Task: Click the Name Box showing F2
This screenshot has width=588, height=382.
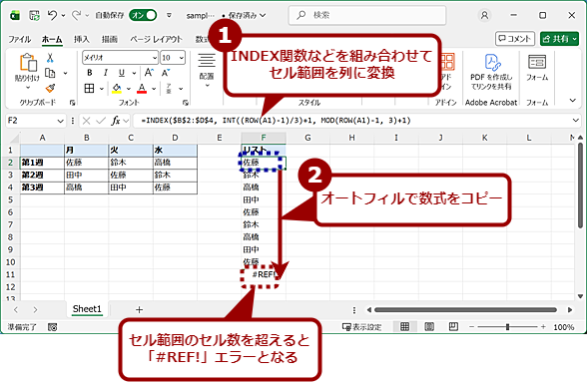Action: (36, 121)
